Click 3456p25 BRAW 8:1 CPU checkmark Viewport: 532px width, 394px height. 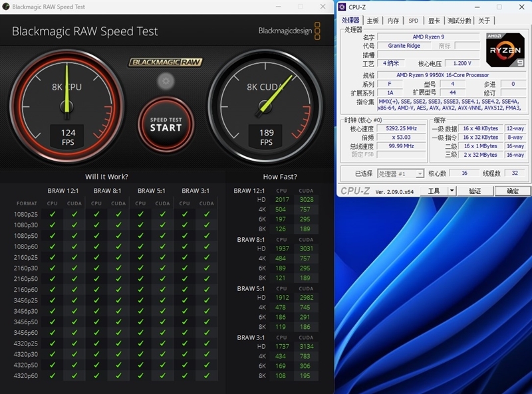point(96,300)
